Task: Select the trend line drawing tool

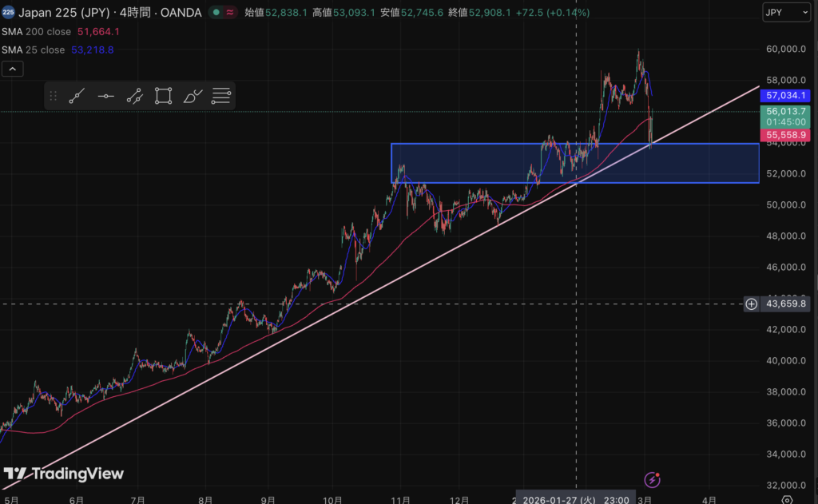Action: point(77,97)
